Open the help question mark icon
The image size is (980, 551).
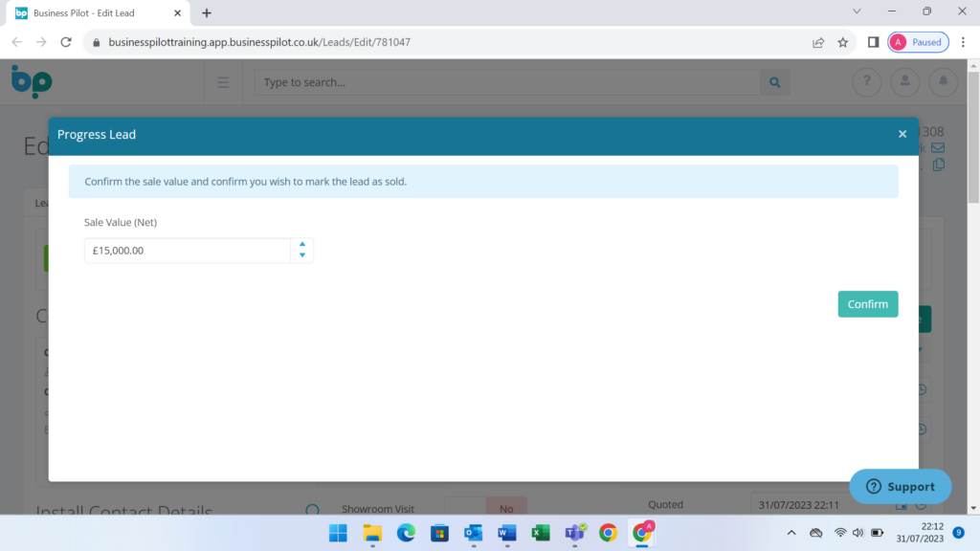867,82
